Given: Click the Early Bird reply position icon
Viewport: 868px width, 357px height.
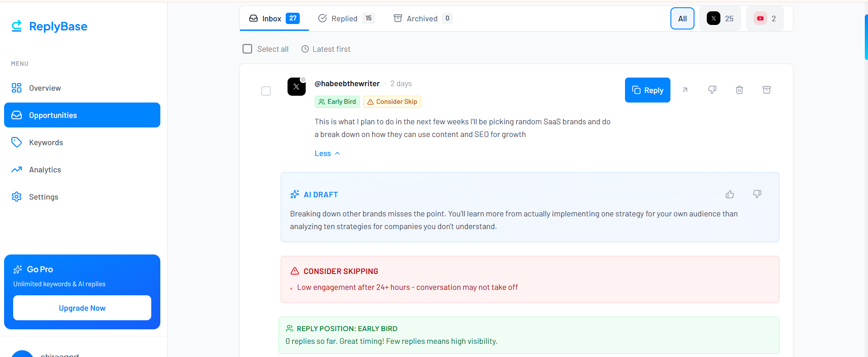Looking at the screenshot, I should tap(289, 328).
